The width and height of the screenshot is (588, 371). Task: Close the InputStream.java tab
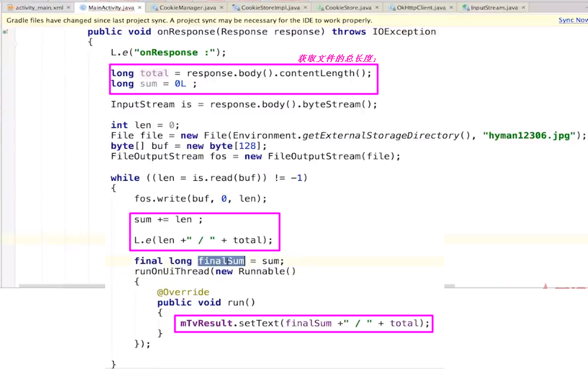(x=523, y=8)
